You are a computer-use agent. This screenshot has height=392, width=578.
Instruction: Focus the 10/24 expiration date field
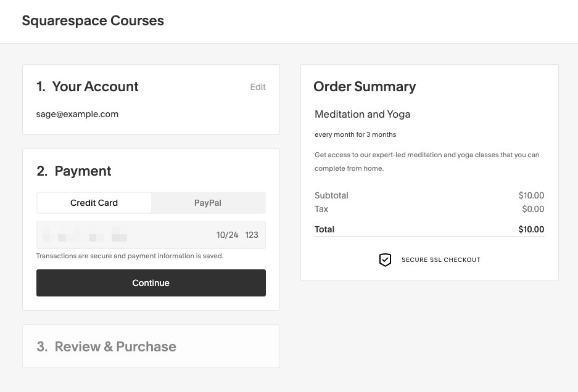click(x=227, y=235)
